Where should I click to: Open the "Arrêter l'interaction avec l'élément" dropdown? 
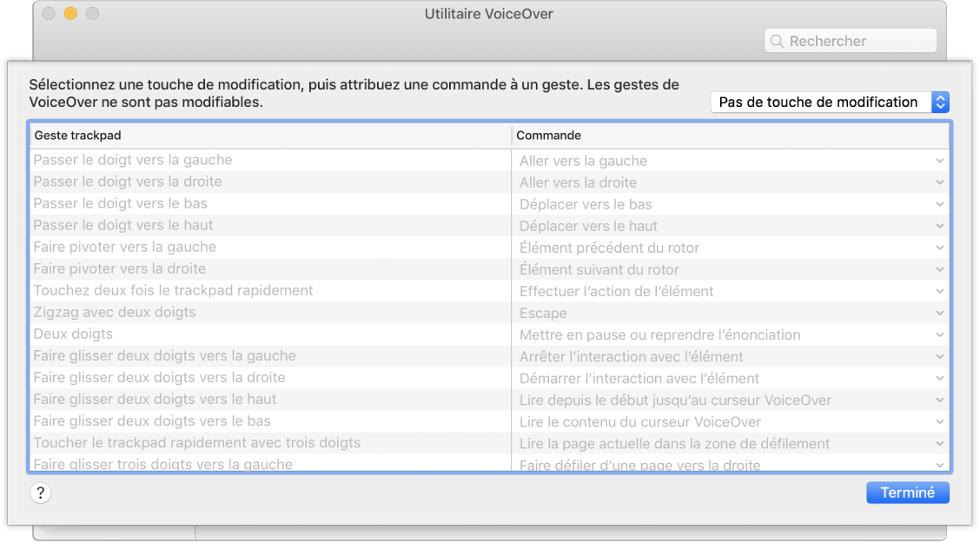(939, 355)
